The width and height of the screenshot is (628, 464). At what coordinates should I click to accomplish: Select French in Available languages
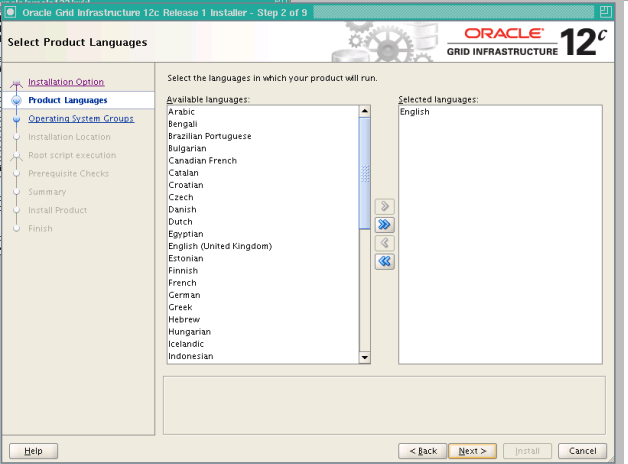click(x=263, y=283)
